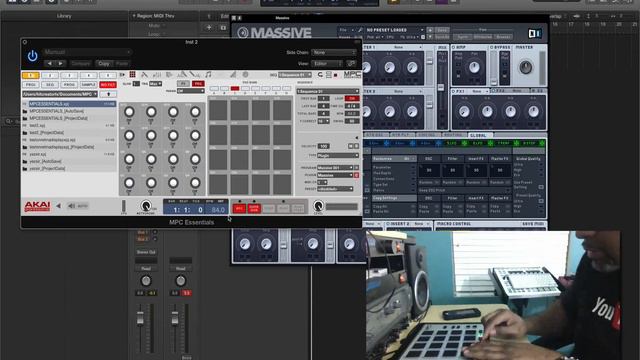The height and width of the screenshot is (360, 640).
Task: Click the collapse triangle above Velocity field
Action: pyautogui.click(x=356, y=138)
